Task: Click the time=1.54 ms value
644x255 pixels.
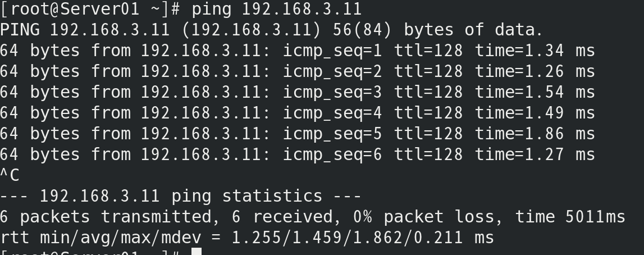Action: point(535,93)
